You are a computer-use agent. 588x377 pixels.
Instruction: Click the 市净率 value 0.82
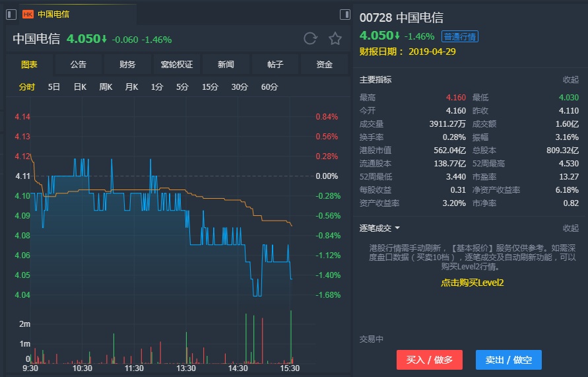(571, 203)
